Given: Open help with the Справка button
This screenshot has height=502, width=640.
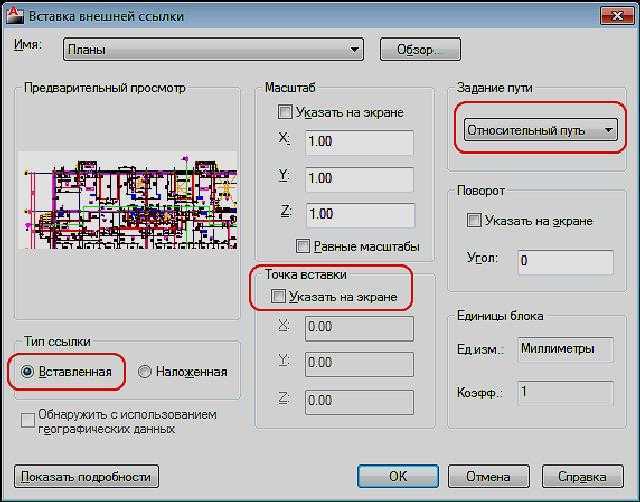Looking at the screenshot, I should point(583,476).
